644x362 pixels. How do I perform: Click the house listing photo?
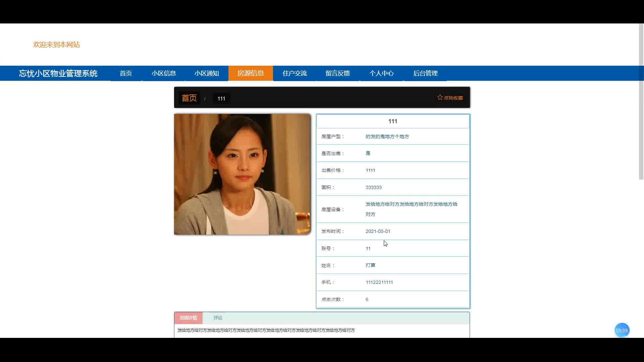tap(242, 174)
